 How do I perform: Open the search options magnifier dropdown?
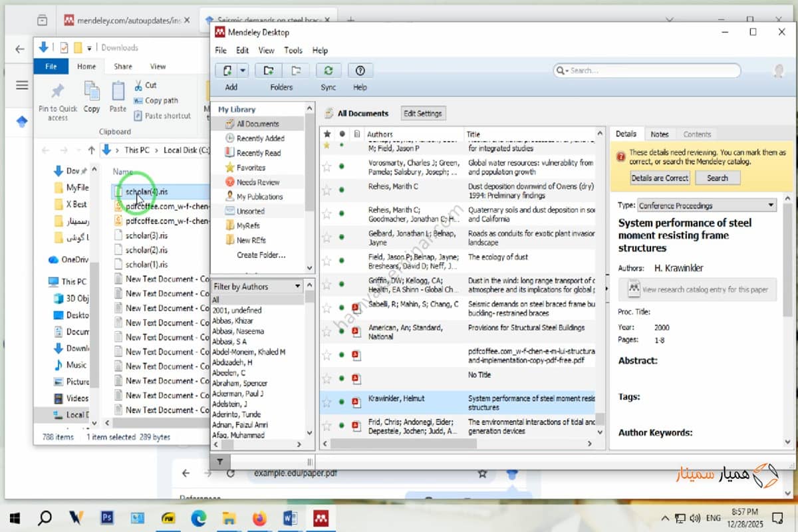(x=563, y=70)
